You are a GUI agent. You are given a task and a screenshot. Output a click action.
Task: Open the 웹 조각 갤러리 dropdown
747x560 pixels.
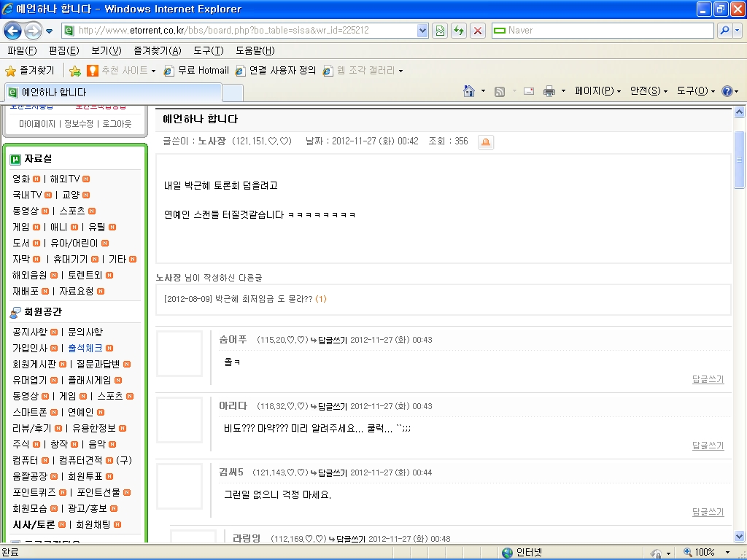363,71
